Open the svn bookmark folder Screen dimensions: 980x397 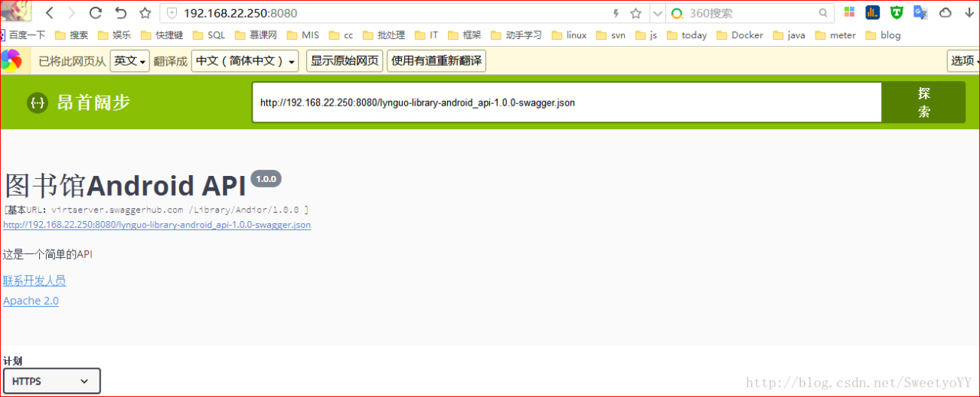point(610,35)
